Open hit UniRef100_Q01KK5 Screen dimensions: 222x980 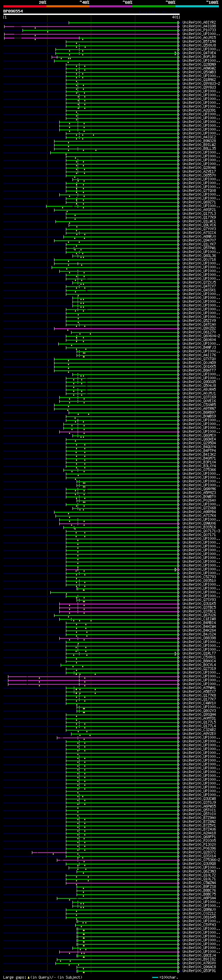(x=199, y=366)
